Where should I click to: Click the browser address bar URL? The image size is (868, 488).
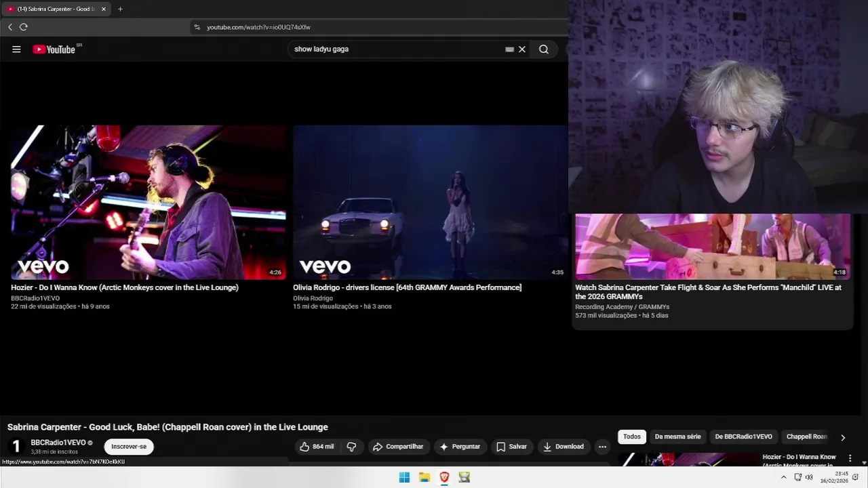[x=258, y=27]
